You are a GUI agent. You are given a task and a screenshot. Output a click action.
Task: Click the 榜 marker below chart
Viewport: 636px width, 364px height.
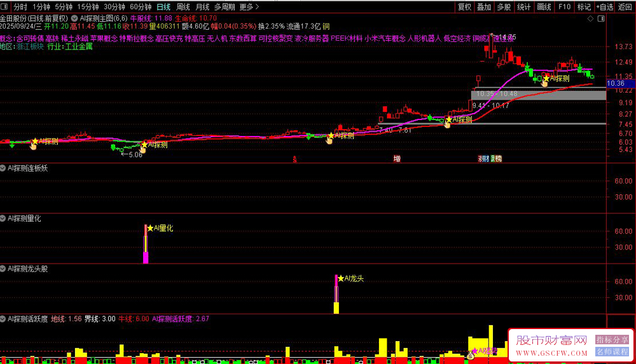(499, 158)
